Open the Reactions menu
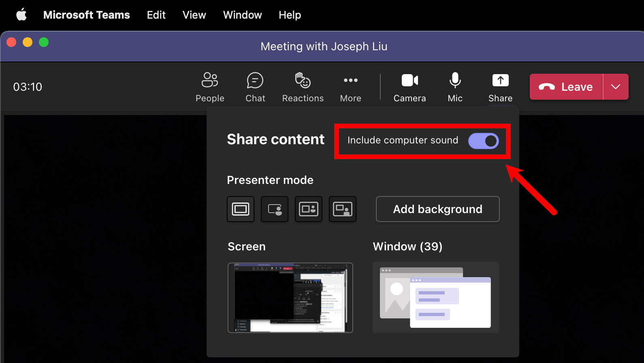The image size is (644, 363). (x=303, y=87)
